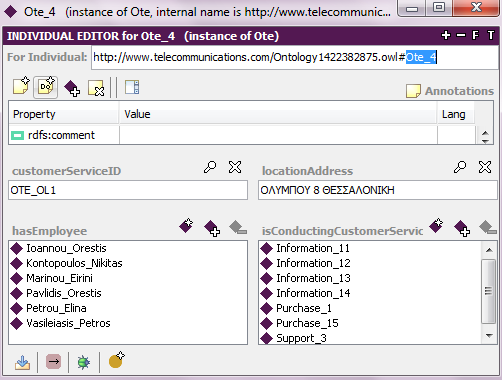Minimize the Ote_4 window

tap(412, 8)
